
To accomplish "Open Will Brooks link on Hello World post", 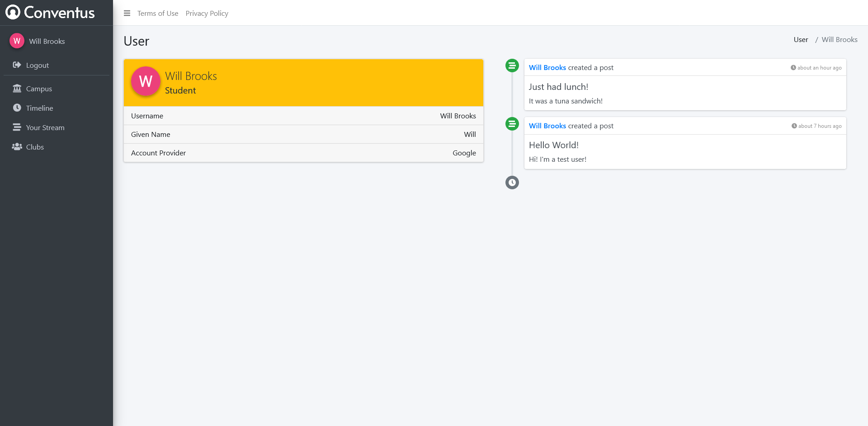I will tap(547, 126).
